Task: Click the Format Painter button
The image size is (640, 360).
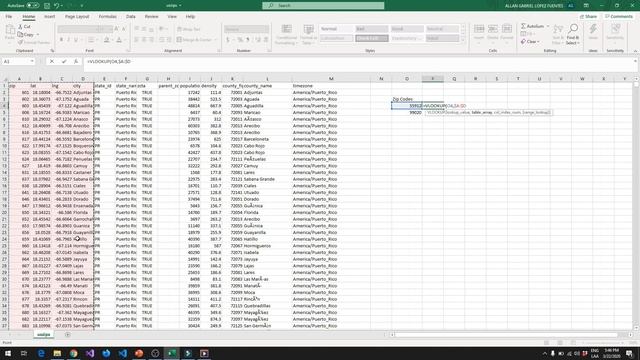Action: [x=34, y=42]
